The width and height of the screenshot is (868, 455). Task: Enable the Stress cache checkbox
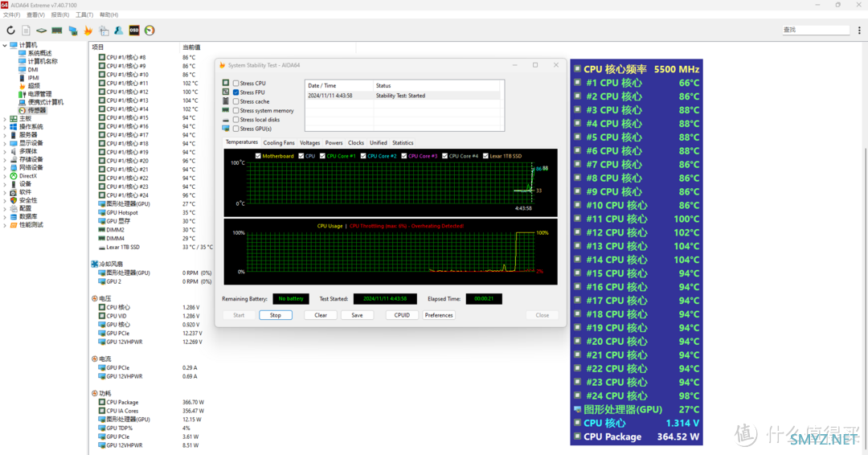click(235, 102)
